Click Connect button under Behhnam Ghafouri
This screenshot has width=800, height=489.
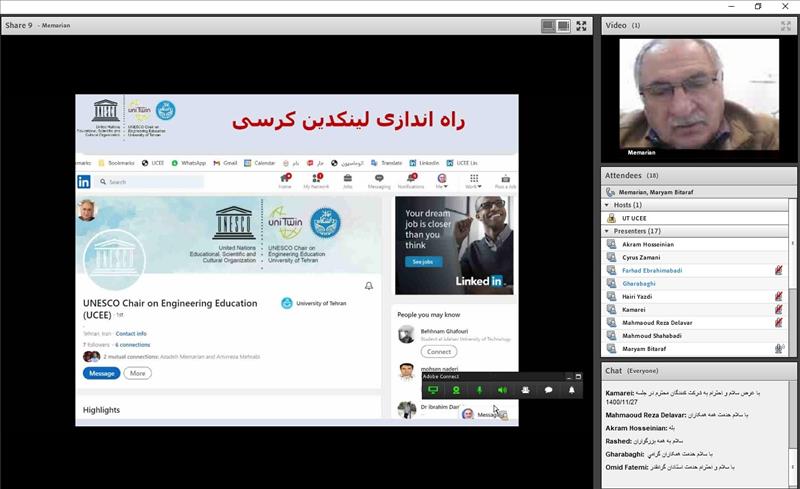click(x=439, y=352)
